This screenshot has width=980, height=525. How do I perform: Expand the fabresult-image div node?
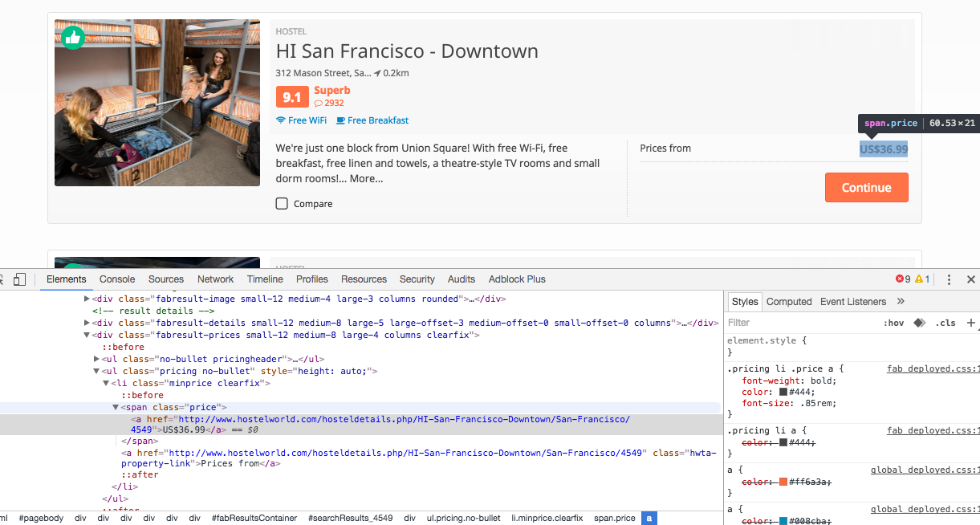(x=87, y=299)
